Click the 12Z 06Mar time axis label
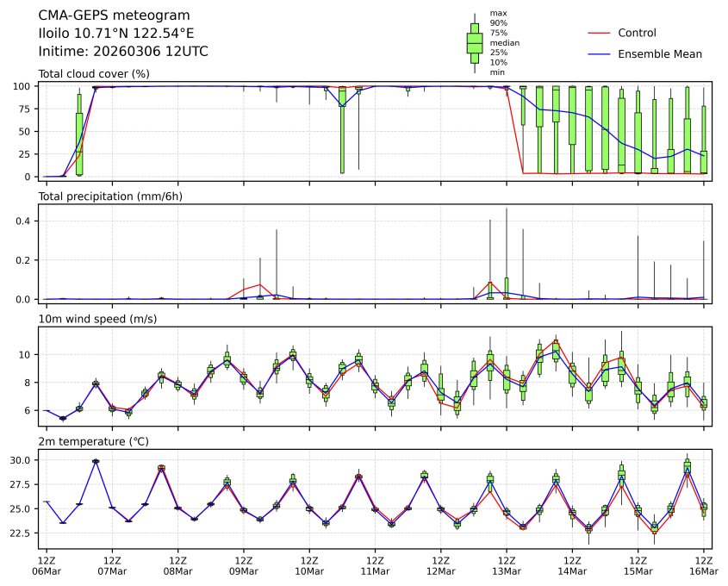This screenshot has height=586, width=728. tap(47, 565)
